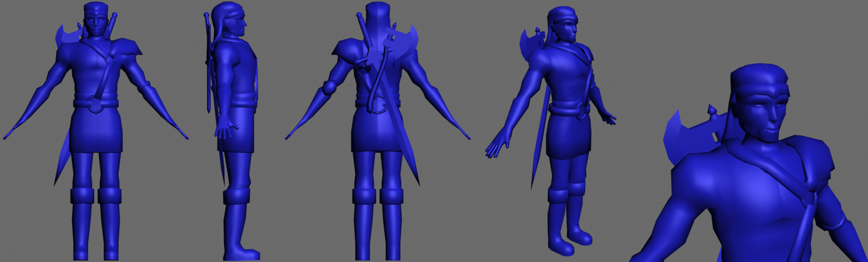The height and width of the screenshot is (262, 868).
Task: Select the front-view model's diagonal chest strap
Action: (103, 71)
